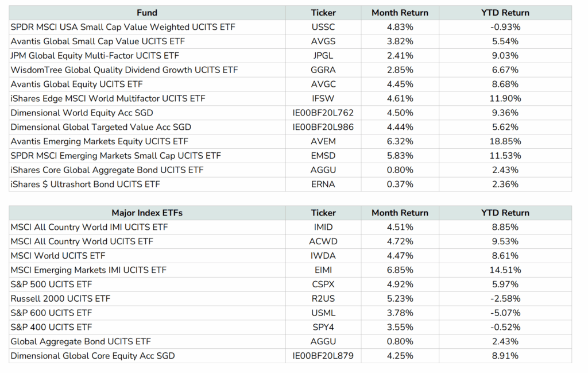Viewport: 588px width, 373px height.
Task: Select the MSCI World UCITS ETF name
Action: [x=58, y=256]
